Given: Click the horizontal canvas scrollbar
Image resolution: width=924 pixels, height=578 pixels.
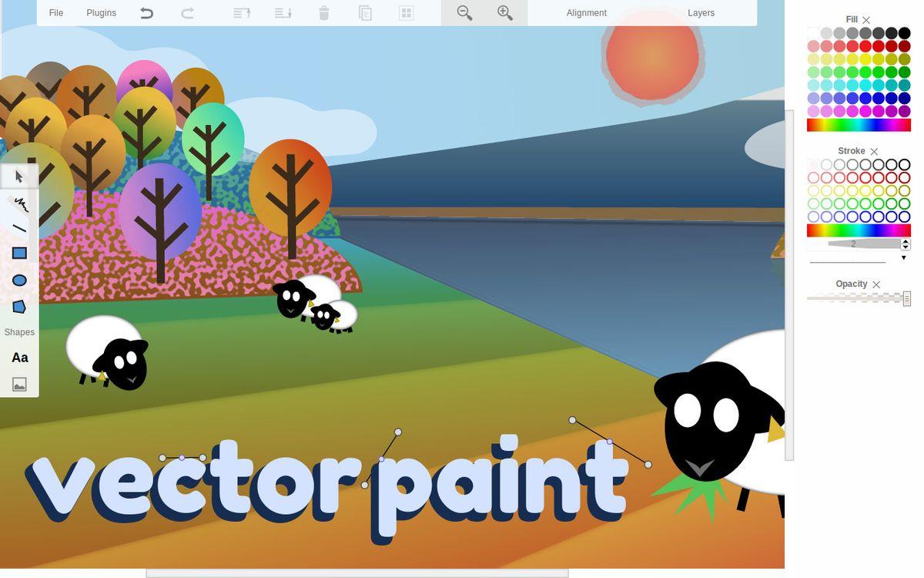Looking at the screenshot, I should [x=357, y=573].
